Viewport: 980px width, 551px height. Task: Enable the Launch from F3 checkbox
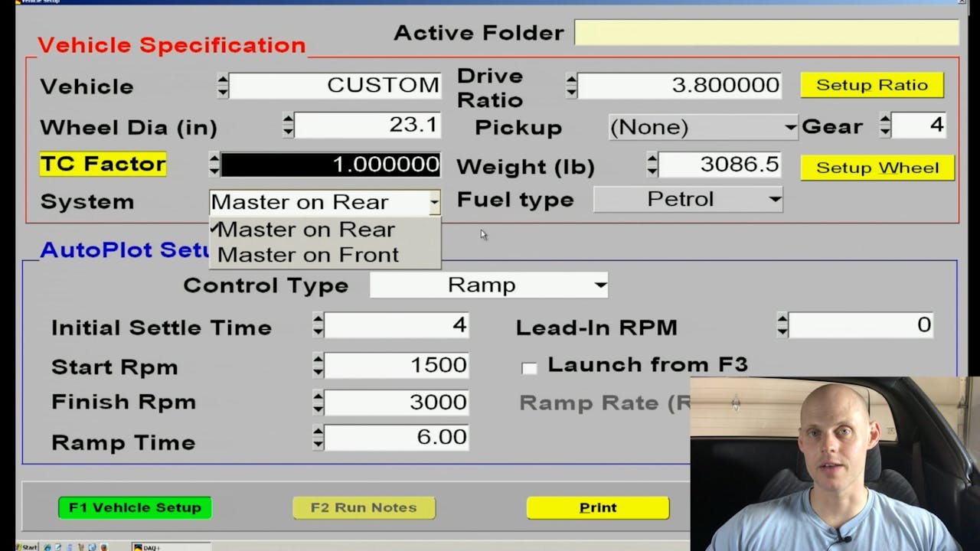tap(529, 368)
